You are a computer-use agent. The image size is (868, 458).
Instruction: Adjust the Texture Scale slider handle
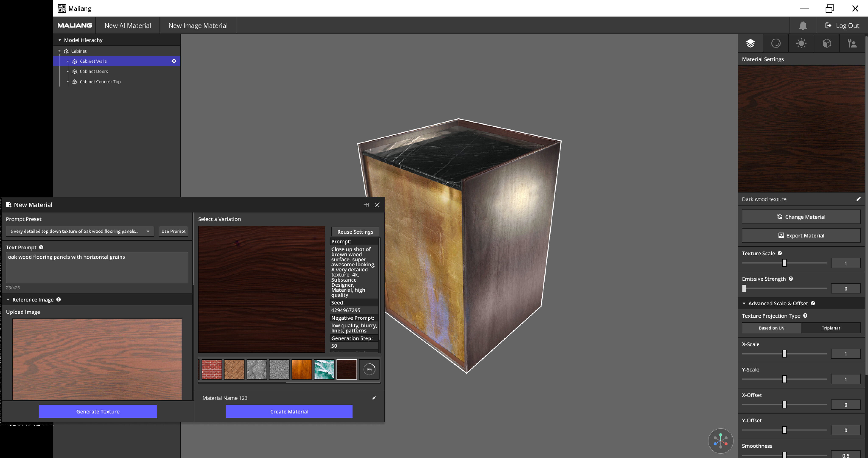click(x=784, y=263)
